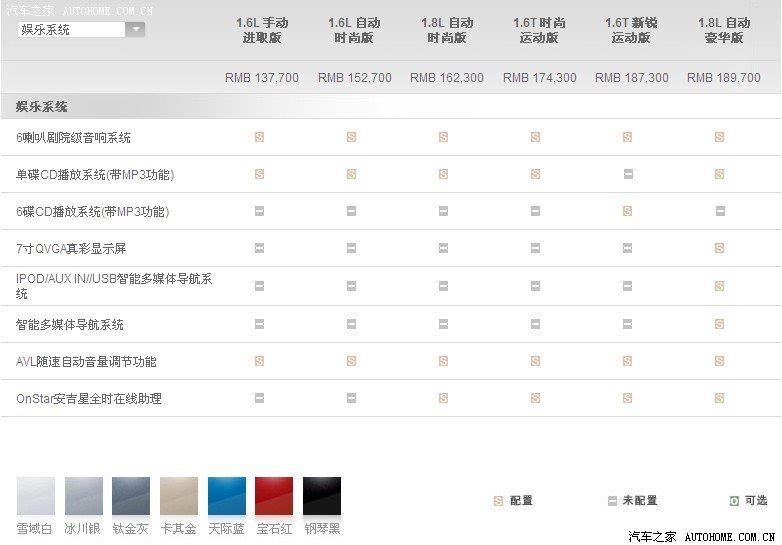This screenshot has width=782, height=545.
Task: Select the 1.6L 自动时尚版 column header
Action: pyautogui.click(x=354, y=30)
